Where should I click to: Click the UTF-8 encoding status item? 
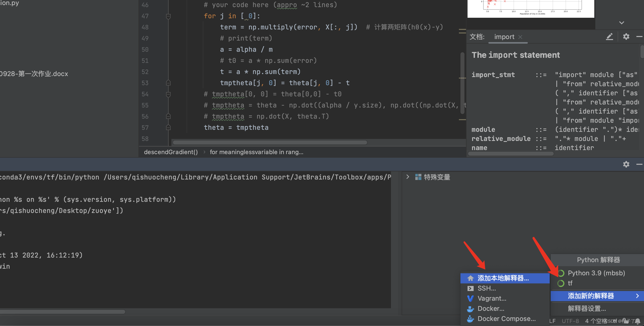pos(570,321)
